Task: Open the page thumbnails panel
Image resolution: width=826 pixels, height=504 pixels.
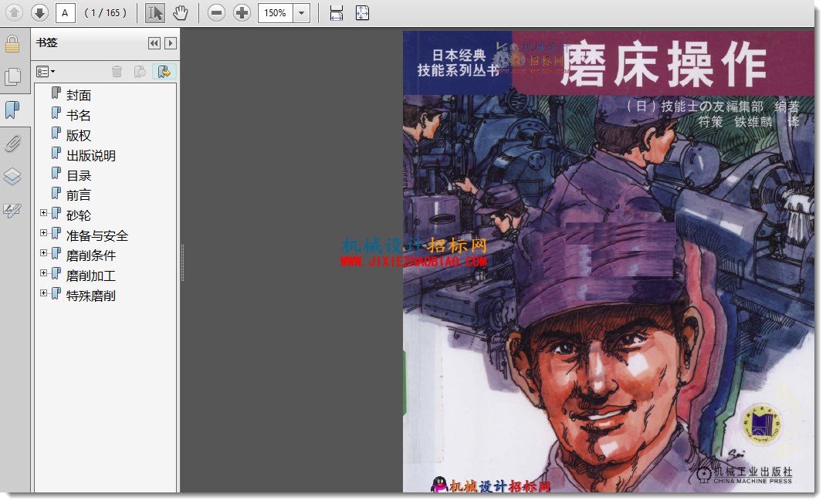Action: pyautogui.click(x=12, y=77)
